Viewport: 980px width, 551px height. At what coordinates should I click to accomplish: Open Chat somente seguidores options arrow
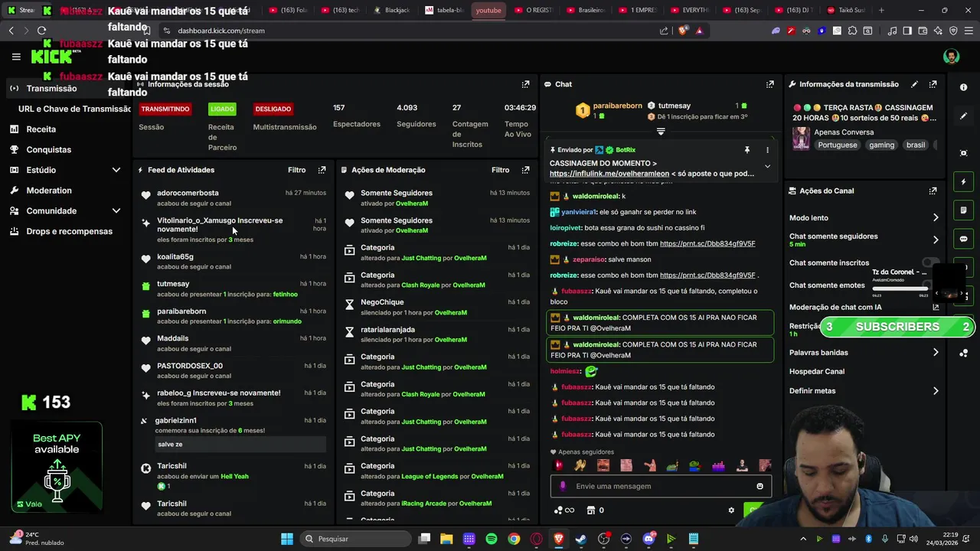click(935, 240)
